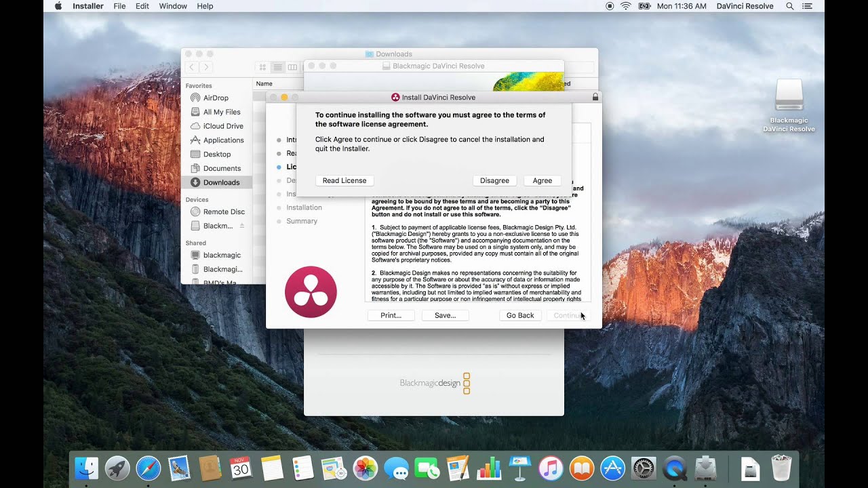Select AirDrop in Finder sidebar
This screenshot has height=488, width=868.
pos(216,98)
